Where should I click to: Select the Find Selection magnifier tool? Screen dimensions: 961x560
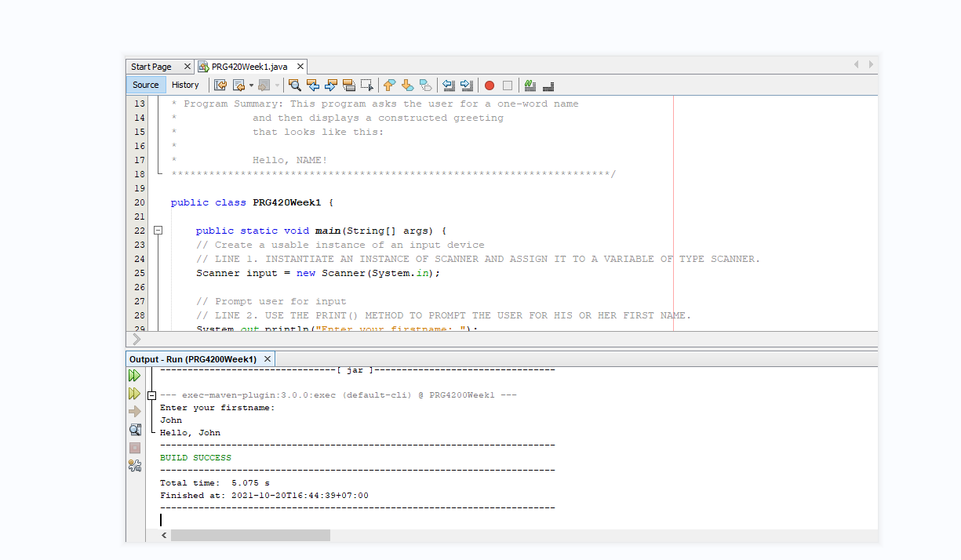coord(294,85)
